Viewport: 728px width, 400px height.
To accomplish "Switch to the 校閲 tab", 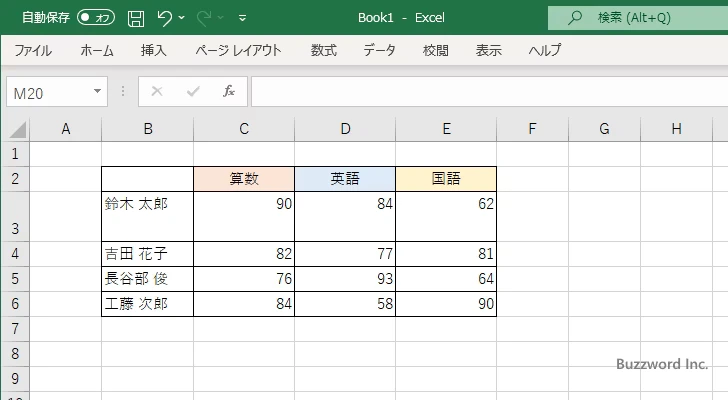I will coord(436,50).
